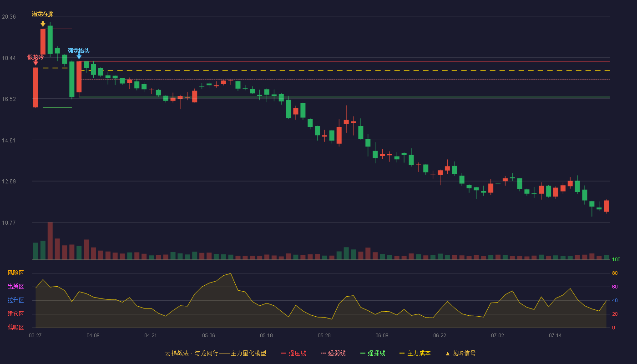The height and width of the screenshot is (364, 637).
Task: Click the blue 40 indicator scale value
Action: coord(615,300)
